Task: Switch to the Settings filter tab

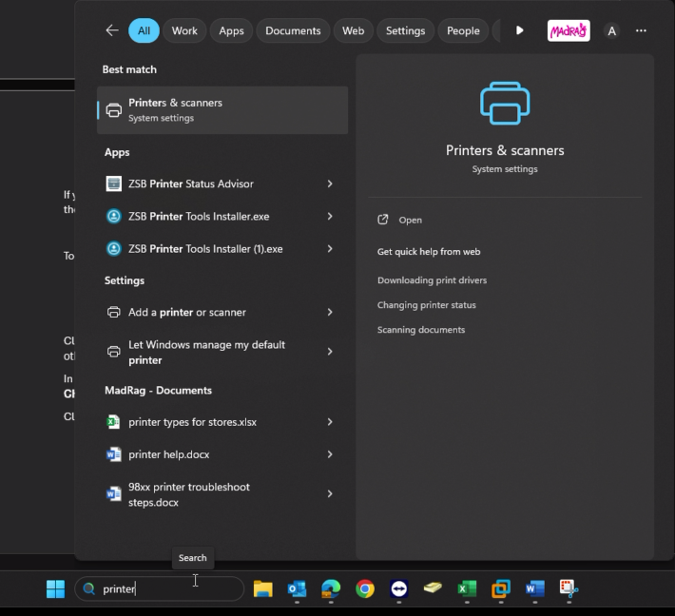Action: click(405, 30)
